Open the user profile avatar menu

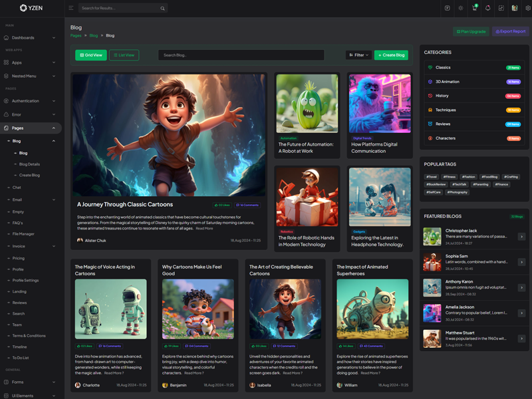[x=514, y=8]
